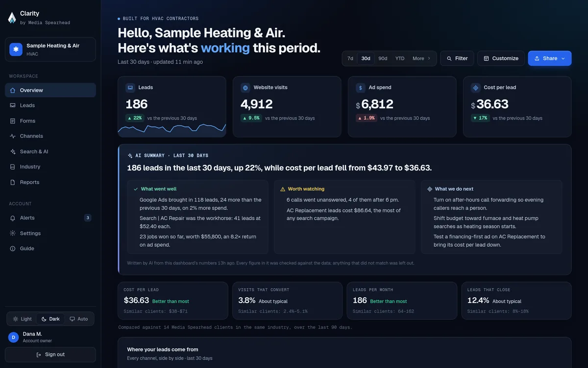Click the 22% leads change badge
Screen dimensions: 588x368
(x=135, y=118)
